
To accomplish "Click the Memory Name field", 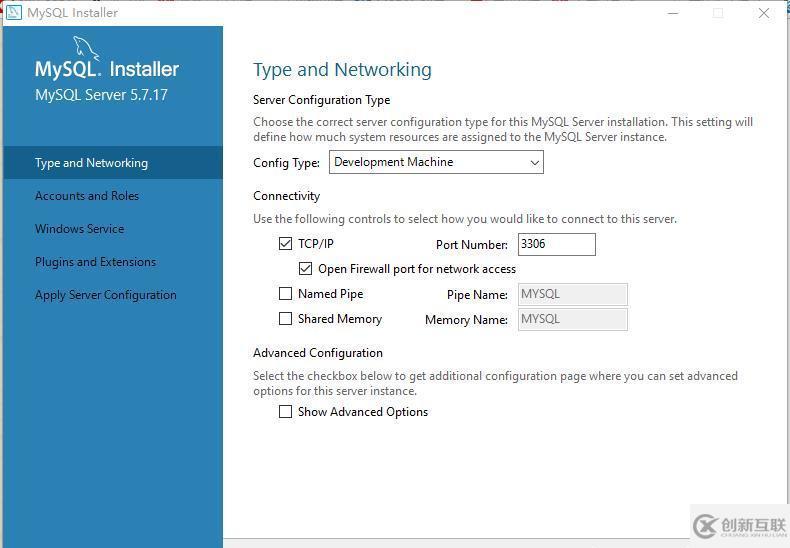I will coord(573,319).
